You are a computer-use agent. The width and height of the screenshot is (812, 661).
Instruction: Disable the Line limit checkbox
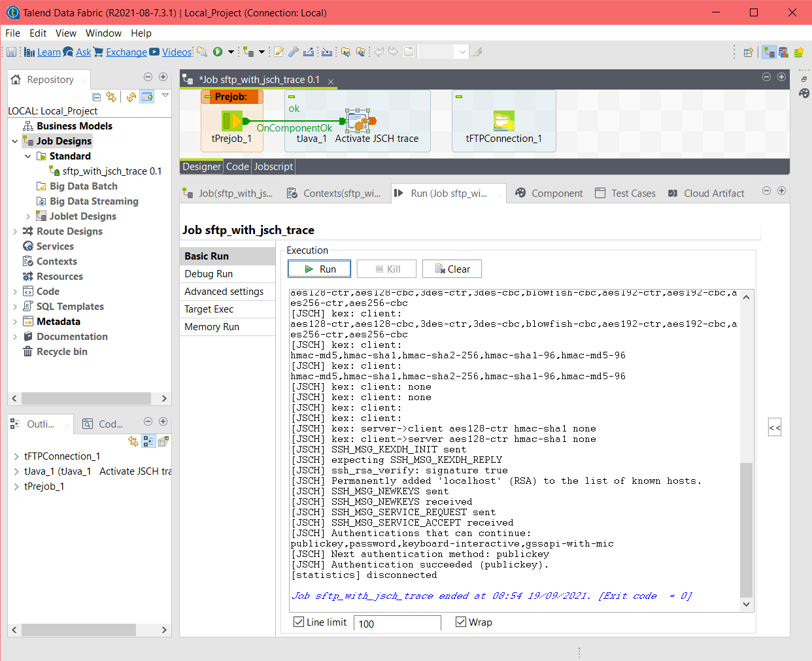(x=299, y=621)
